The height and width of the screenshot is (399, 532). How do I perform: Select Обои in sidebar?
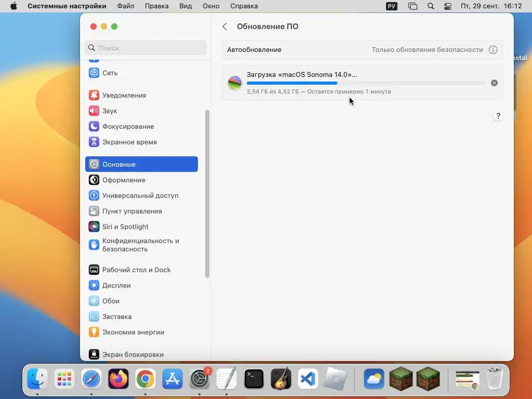point(141,301)
